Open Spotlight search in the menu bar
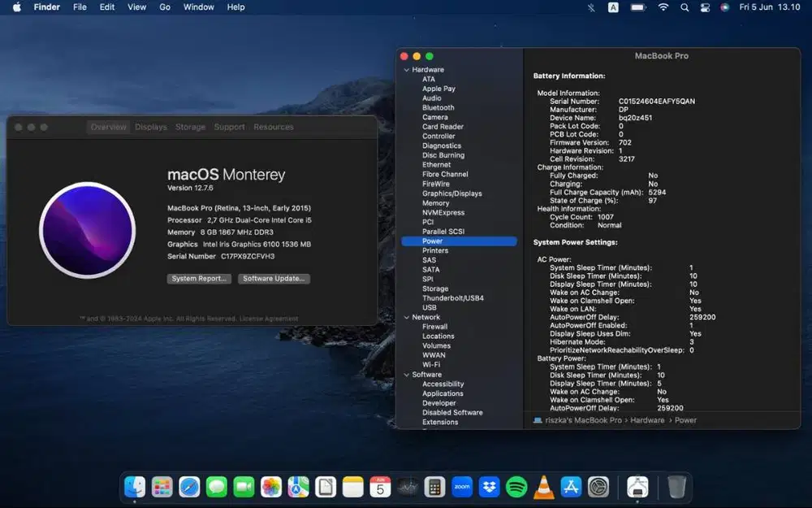This screenshot has height=508, width=812. click(685, 7)
